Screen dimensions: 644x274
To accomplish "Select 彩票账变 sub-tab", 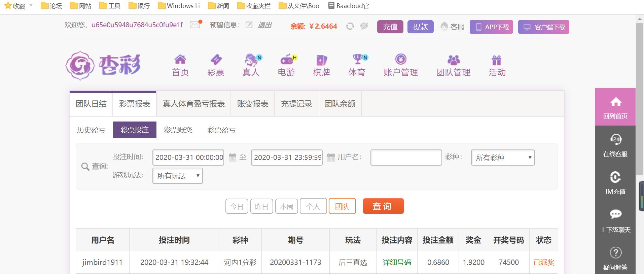I will [x=178, y=130].
